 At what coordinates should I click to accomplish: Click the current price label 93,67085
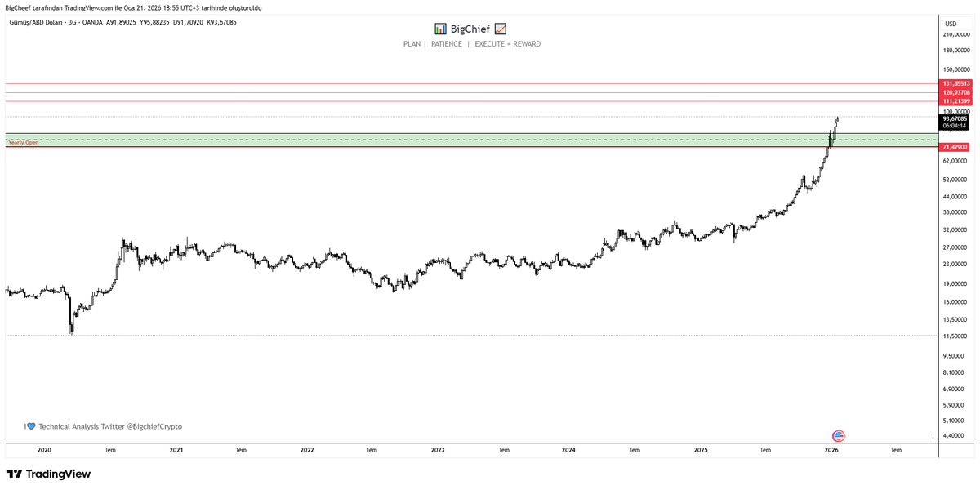coord(955,118)
